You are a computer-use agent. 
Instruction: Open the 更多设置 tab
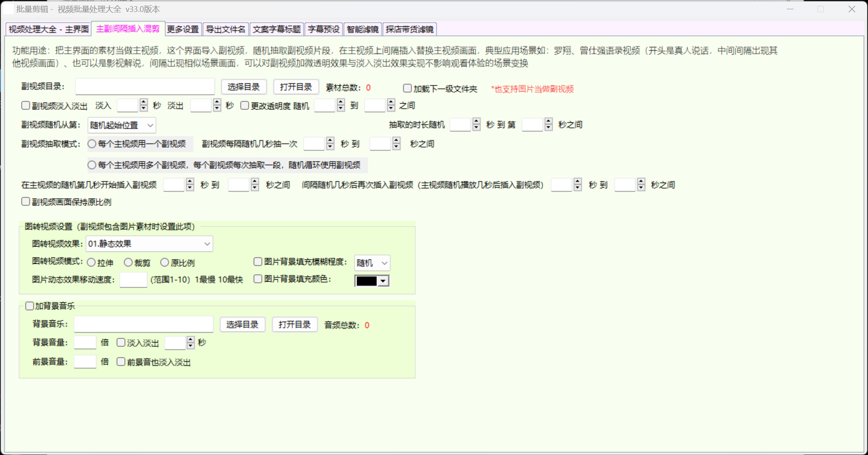point(183,29)
